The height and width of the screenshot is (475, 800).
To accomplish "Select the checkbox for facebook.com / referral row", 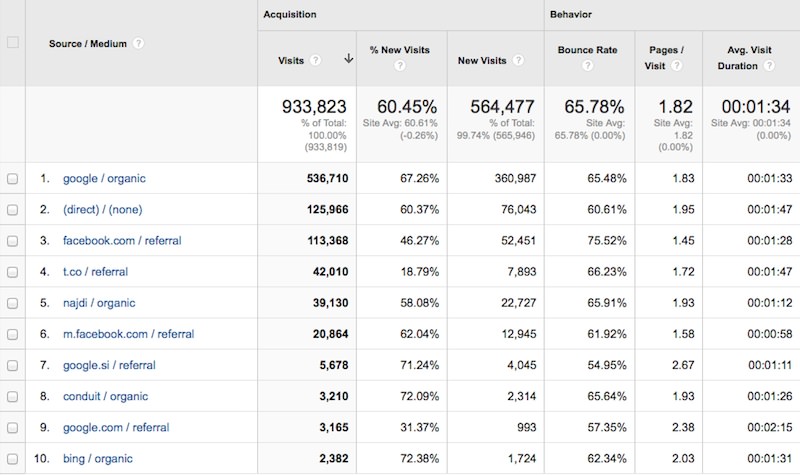I will coord(13,241).
